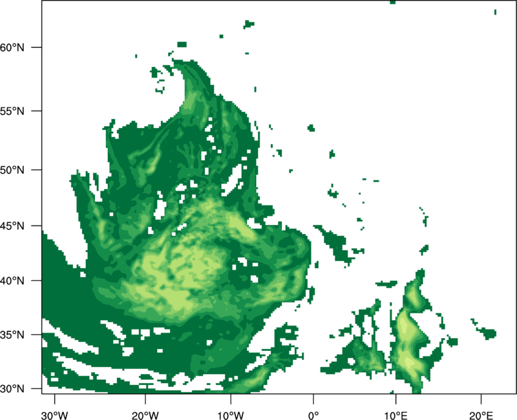Click the 30°N latitude label
This screenshot has height=420, width=517.
pyautogui.click(x=12, y=389)
